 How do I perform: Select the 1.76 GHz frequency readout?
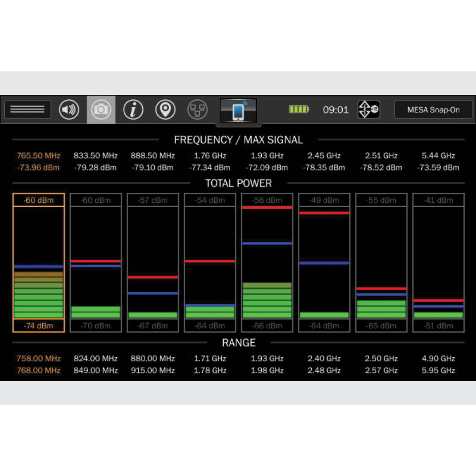[x=210, y=156]
